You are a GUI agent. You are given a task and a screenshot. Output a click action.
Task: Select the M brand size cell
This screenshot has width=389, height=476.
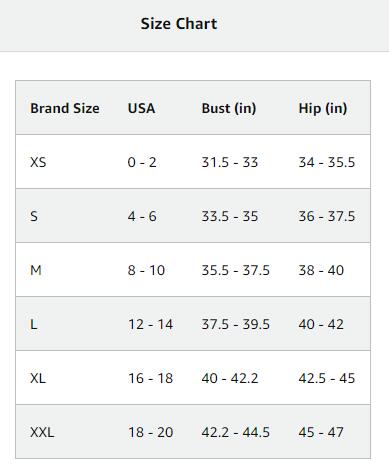(36, 270)
